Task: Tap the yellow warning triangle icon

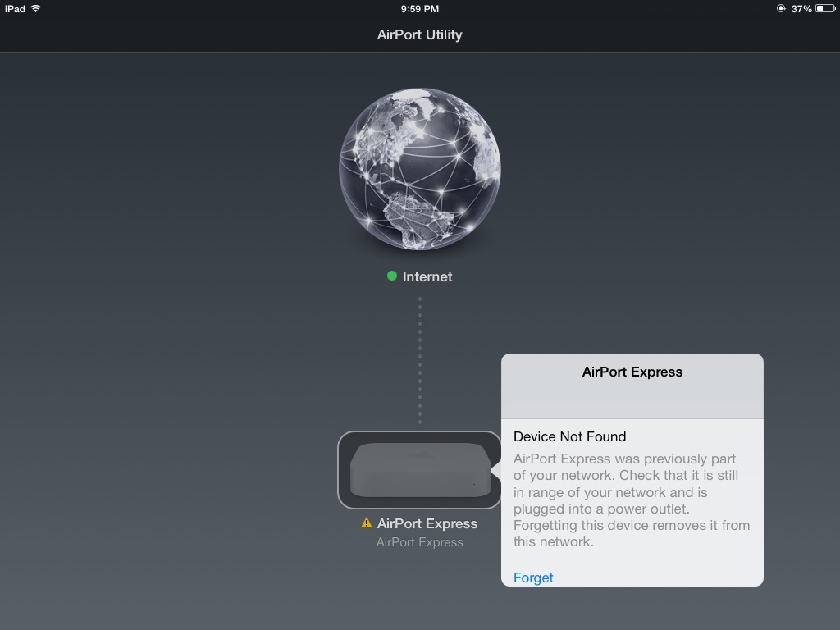Action: [x=367, y=523]
